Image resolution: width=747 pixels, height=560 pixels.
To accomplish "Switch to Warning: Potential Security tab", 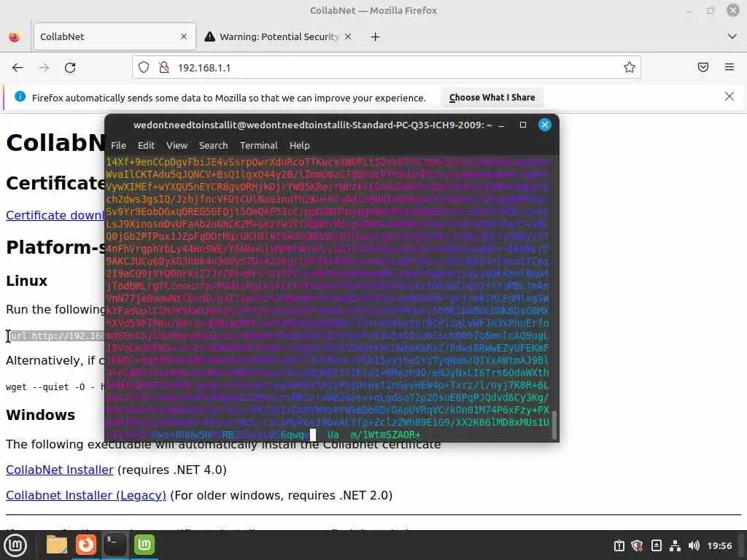I will tap(279, 36).
